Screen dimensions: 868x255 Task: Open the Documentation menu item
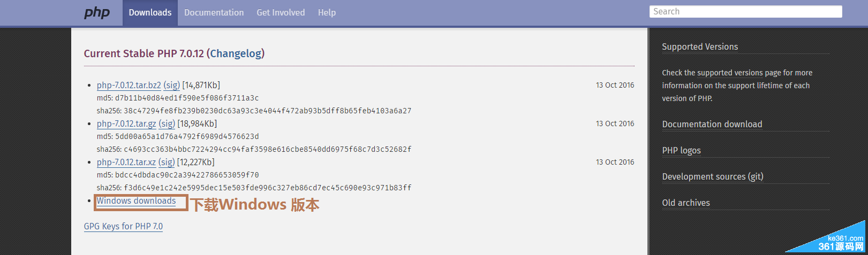click(214, 12)
